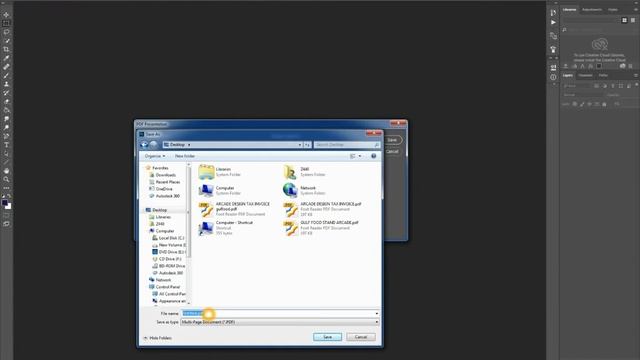Click the Save As help icon
Screen dimensions: 640x360
(x=373, y=156)
